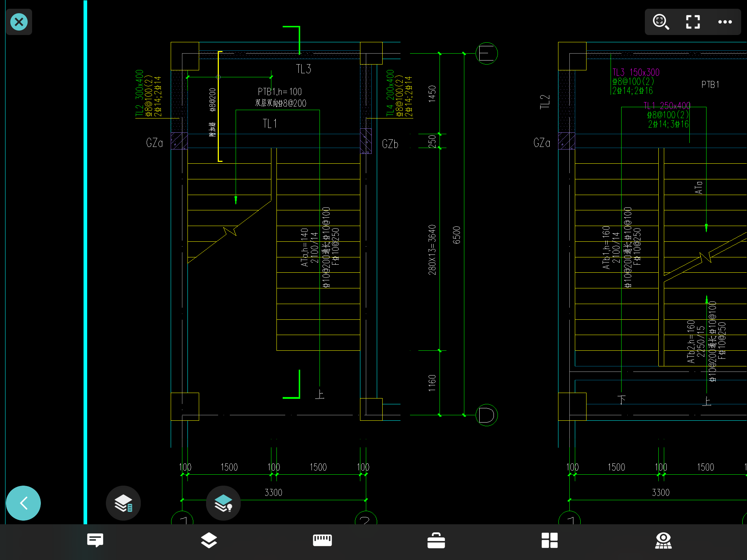Click the PTB1 label in right plan
The height and width of the screenshot is (560, 747).
pyautogui.click(x=710, y=85)
